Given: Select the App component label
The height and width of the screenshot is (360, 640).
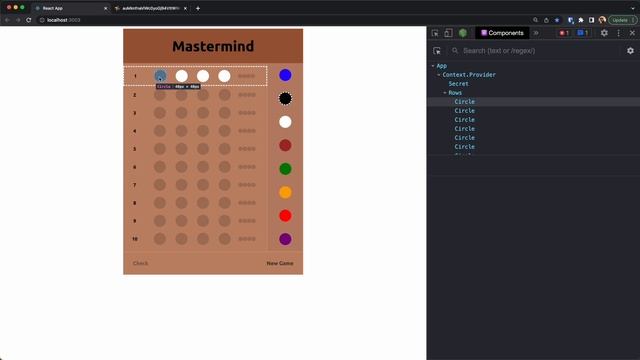Looking at the screenshot, I should (x=442, y=66).
